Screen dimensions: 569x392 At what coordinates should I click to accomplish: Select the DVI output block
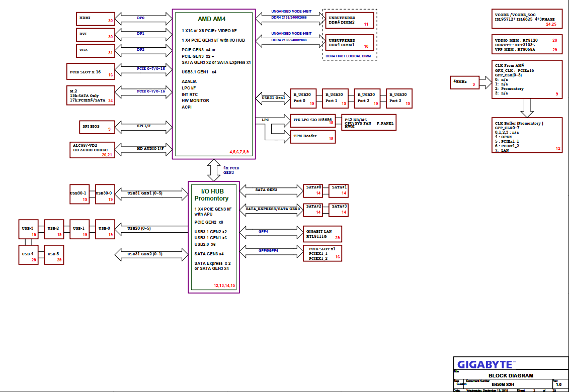pyautogui.click(x=96, y=35)
